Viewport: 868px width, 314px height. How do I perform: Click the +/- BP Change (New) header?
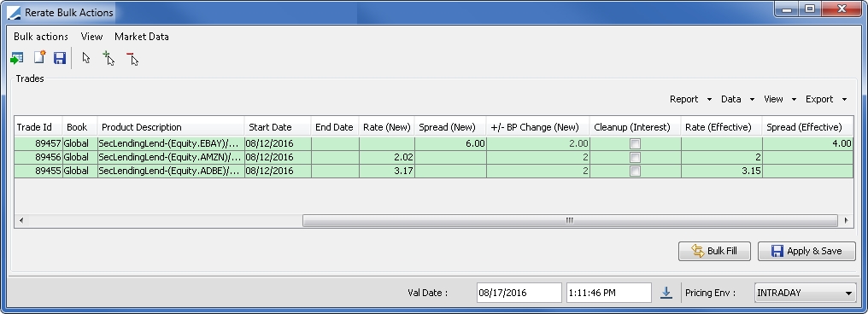pyautogui.click(x=538, y=127)
